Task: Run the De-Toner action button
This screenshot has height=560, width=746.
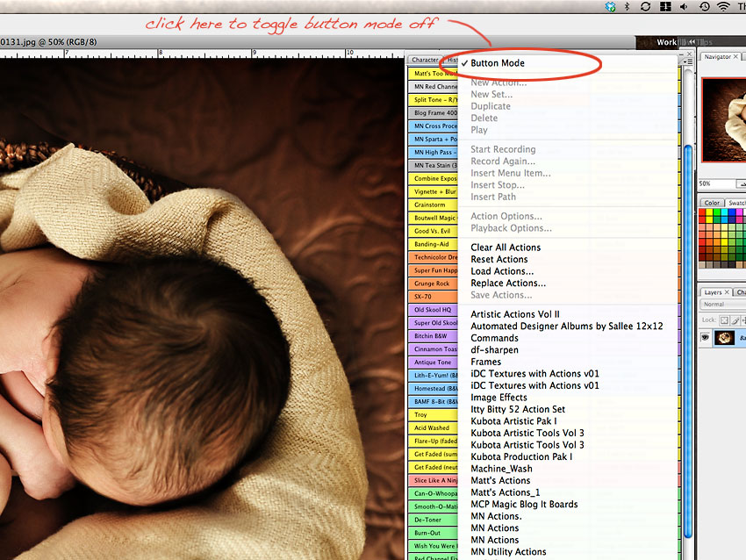Action: (433, 520)
